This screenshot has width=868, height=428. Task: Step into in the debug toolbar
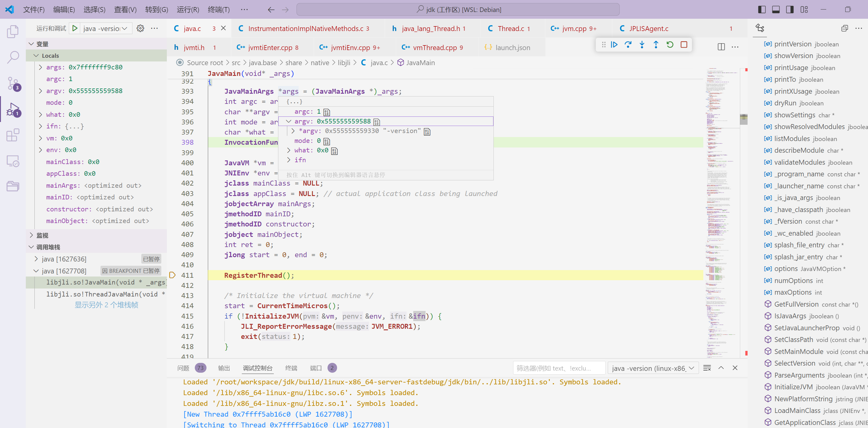642,45
